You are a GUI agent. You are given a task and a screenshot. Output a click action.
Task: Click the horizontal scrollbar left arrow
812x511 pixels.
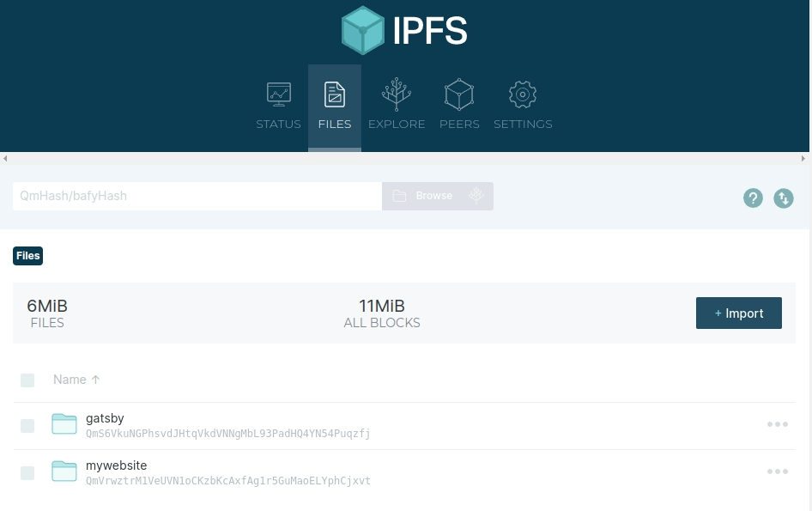tap(4, 159)
